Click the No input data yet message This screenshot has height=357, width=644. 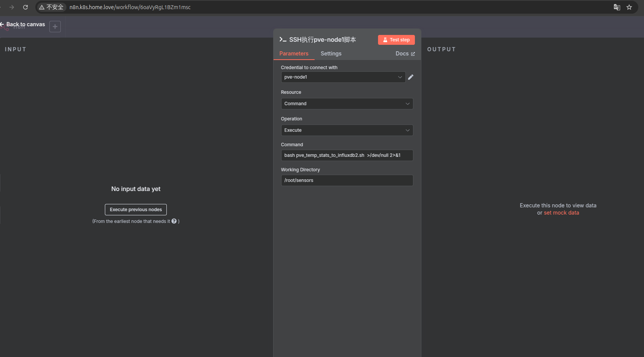(136, 189)
